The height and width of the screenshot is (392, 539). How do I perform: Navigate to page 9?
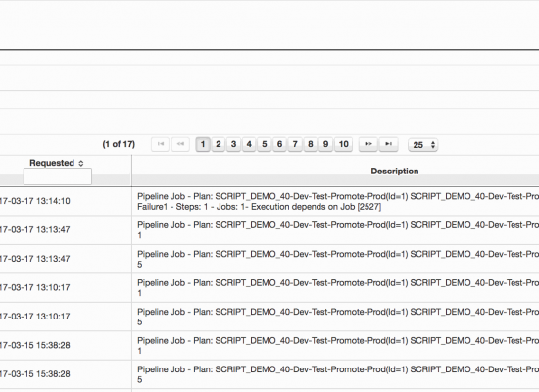(x=325, y=144)
